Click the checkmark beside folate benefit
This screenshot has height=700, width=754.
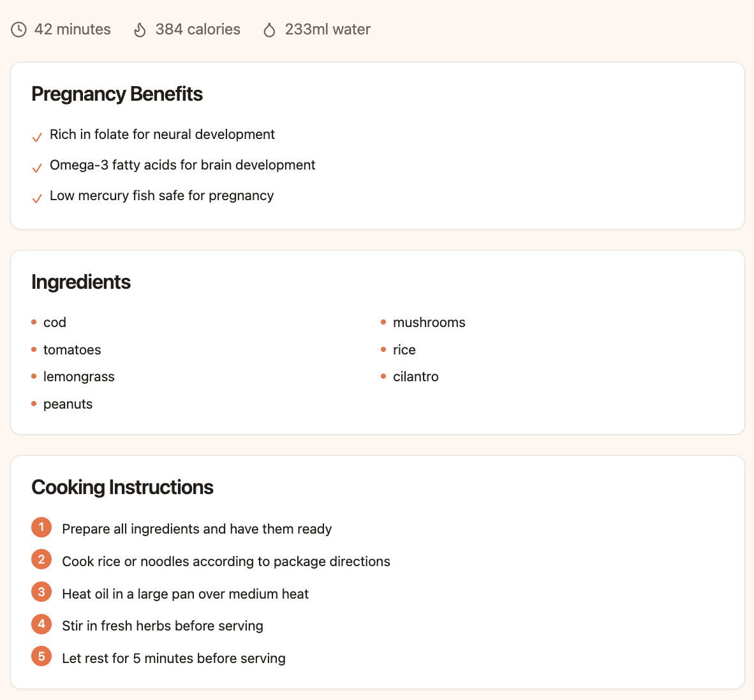(37, 138)
